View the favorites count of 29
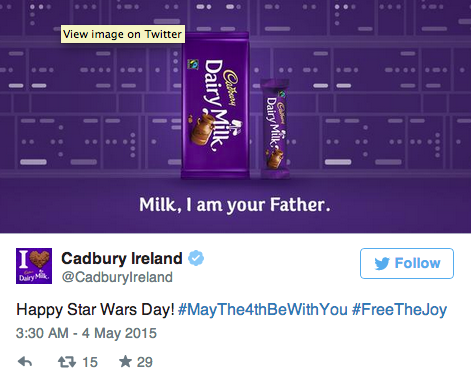This screenshot has height=382, width=471. point(145,362)
